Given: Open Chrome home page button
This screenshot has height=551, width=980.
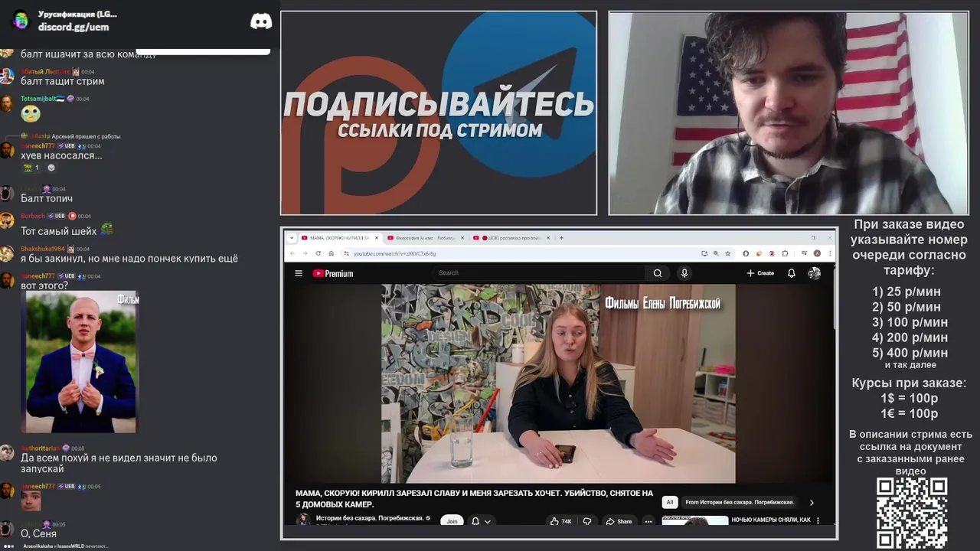Looking at the screenshot, I should click(331, 253).
